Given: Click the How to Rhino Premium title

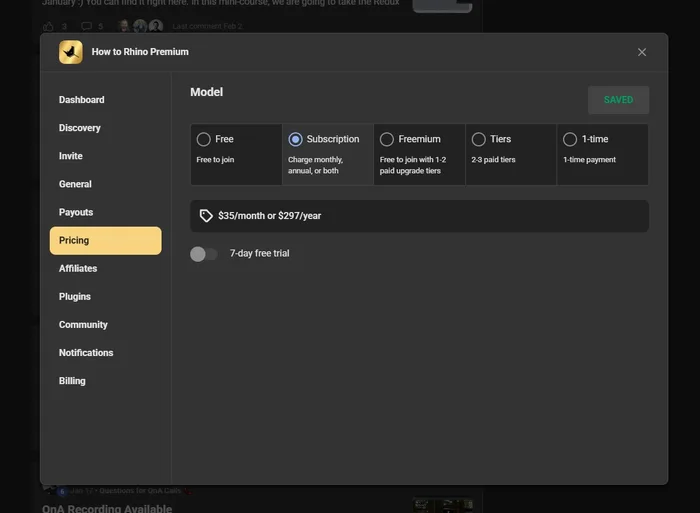Looking at the screenshot, I should pos(140,52).
